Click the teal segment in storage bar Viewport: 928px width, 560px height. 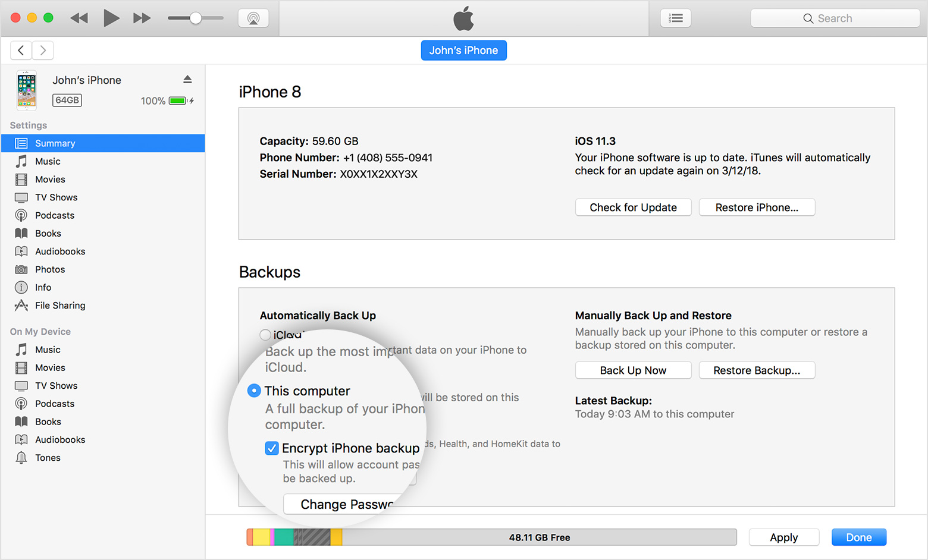point(284,537)
